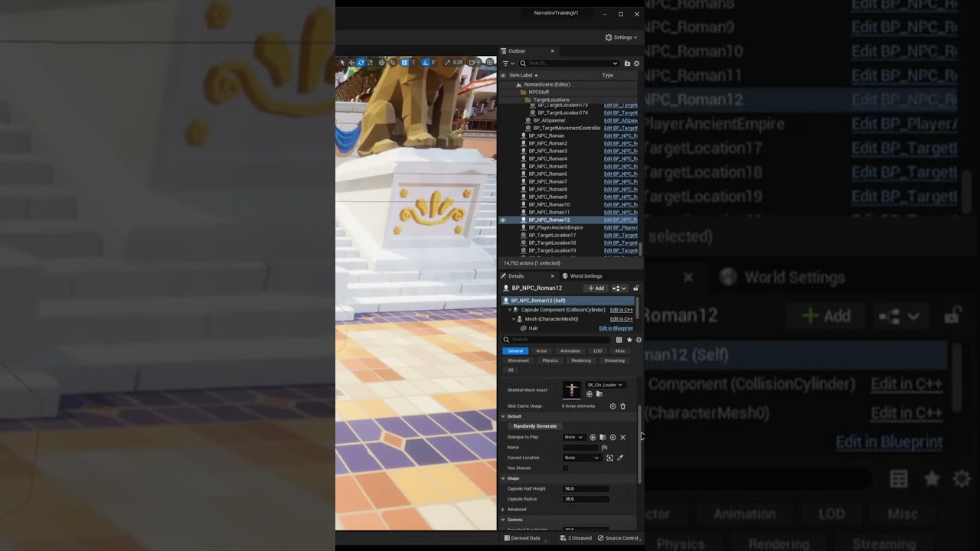
Task: Open Details view options gear
Action: [x=639, y=340]
